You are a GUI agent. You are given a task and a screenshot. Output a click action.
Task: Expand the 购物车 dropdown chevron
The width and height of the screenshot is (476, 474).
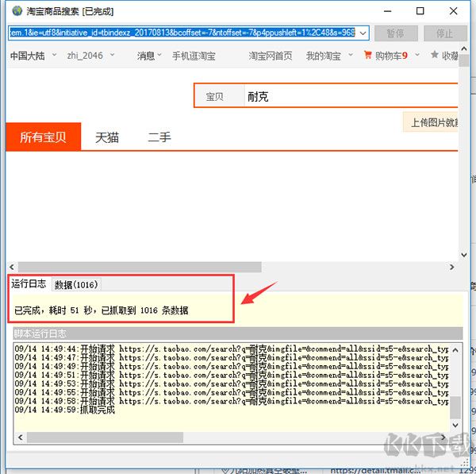point(417,55)
